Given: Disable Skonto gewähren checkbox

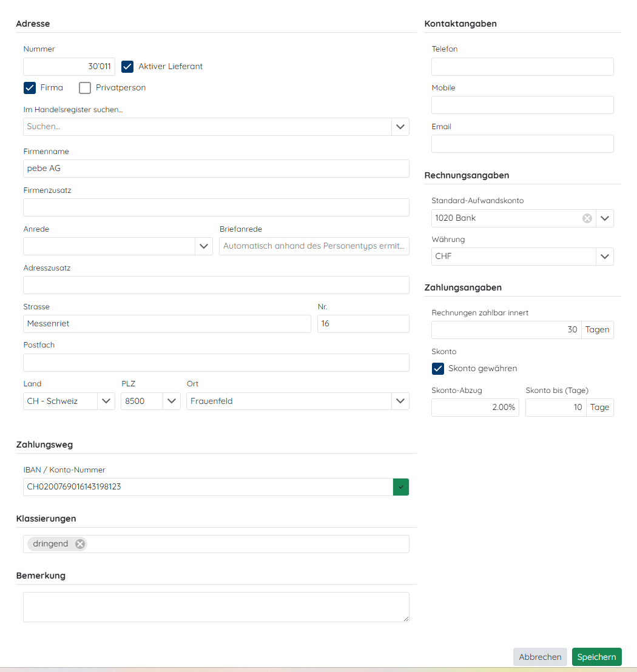Looking at the screenshot, I should (x=437, y=369).
